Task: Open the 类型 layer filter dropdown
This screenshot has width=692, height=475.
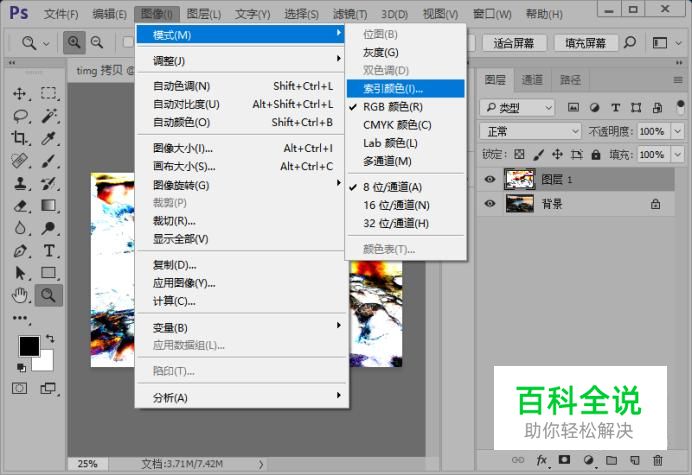Action: (x=517, y=107)
